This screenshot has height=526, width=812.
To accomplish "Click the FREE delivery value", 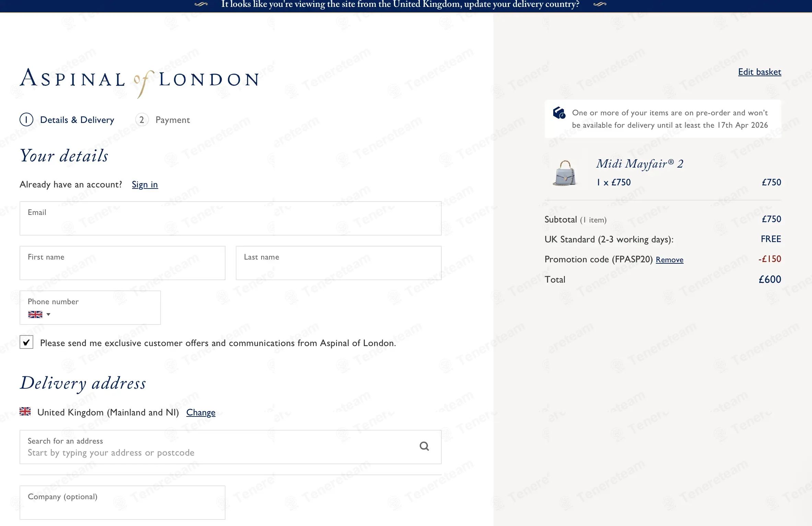I will [x=771, y=239].
